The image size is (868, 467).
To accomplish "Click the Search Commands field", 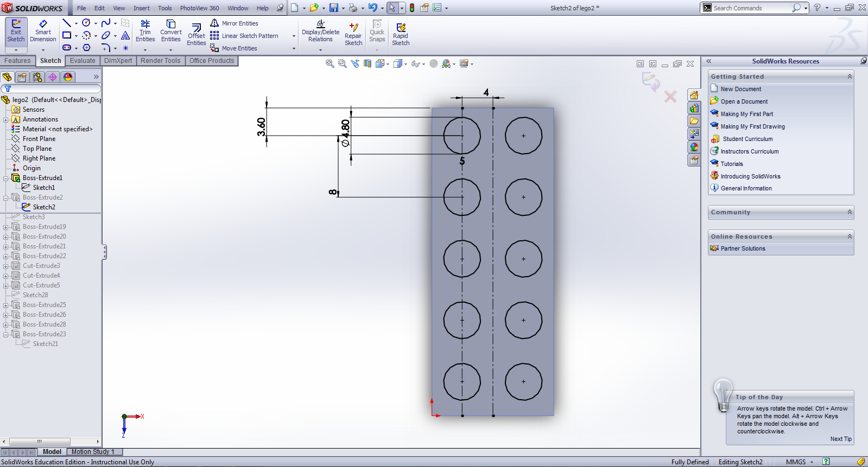I will (752, 8).
